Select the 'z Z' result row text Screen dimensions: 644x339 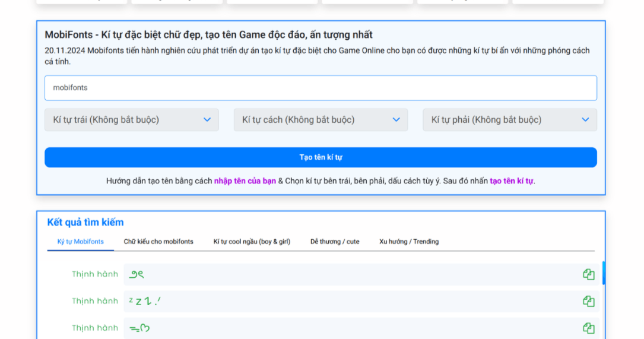[145, 301]
